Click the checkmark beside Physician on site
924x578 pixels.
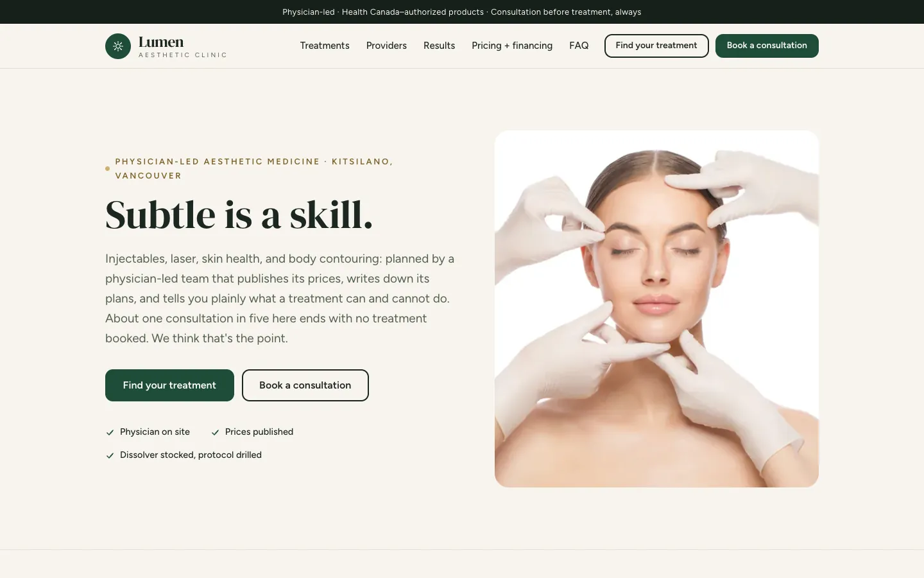110,432
